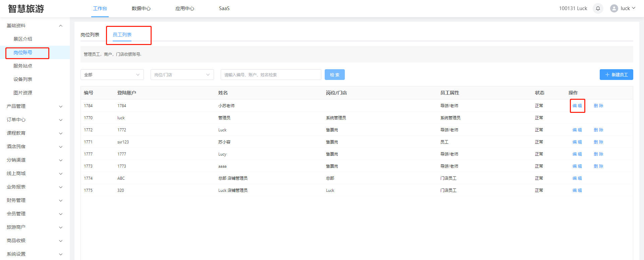The height and width of the screenshot is (260, 644).
Task: Delete the employee 苏小容 row
Action: tap(598, 142)
